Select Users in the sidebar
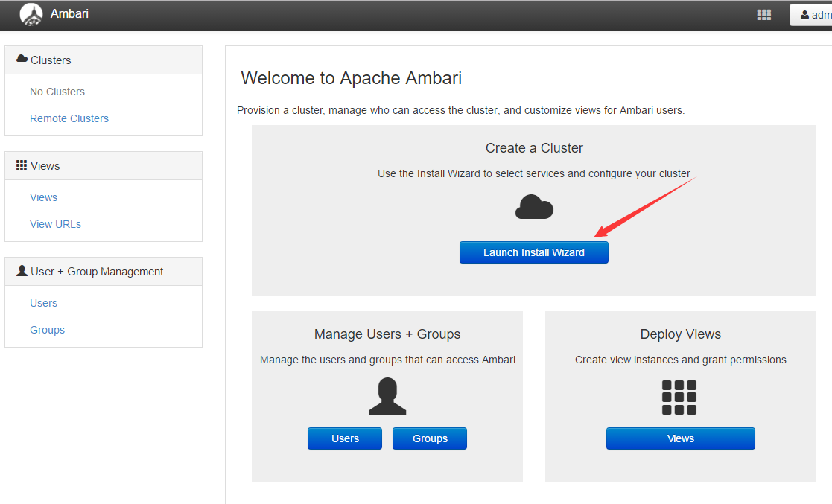 point(43,303)
